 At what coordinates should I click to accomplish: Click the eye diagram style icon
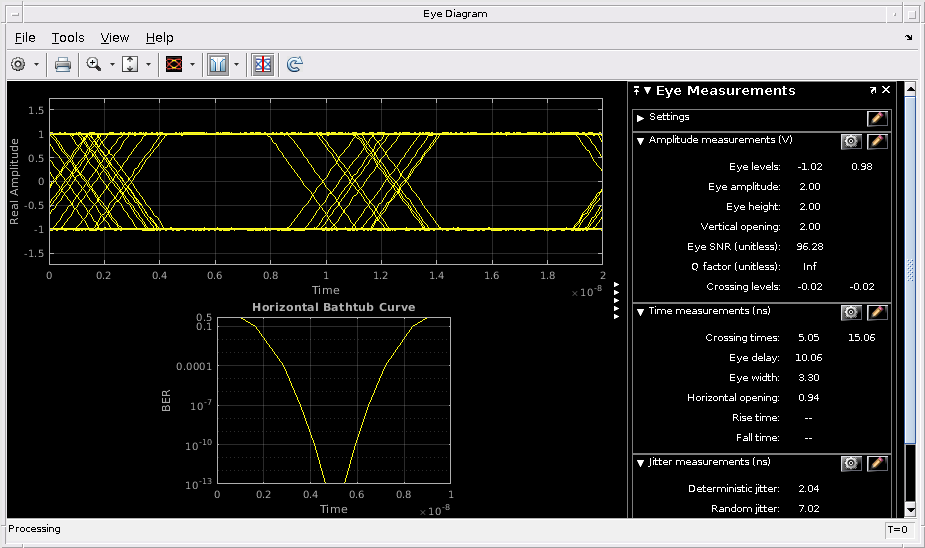173,64
